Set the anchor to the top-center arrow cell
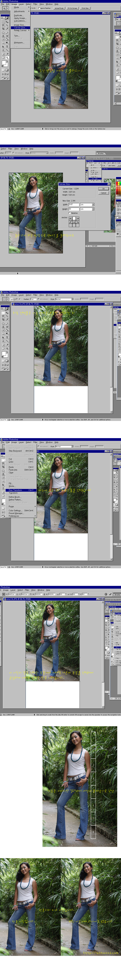The height and width of the screenshot is (980, 121). 74,218
